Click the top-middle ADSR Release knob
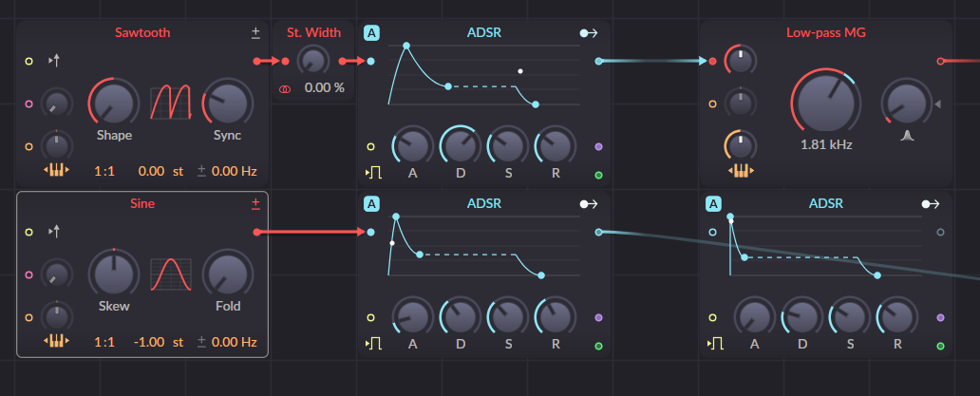Screen dimensions: 980x396 pos(556,146)
